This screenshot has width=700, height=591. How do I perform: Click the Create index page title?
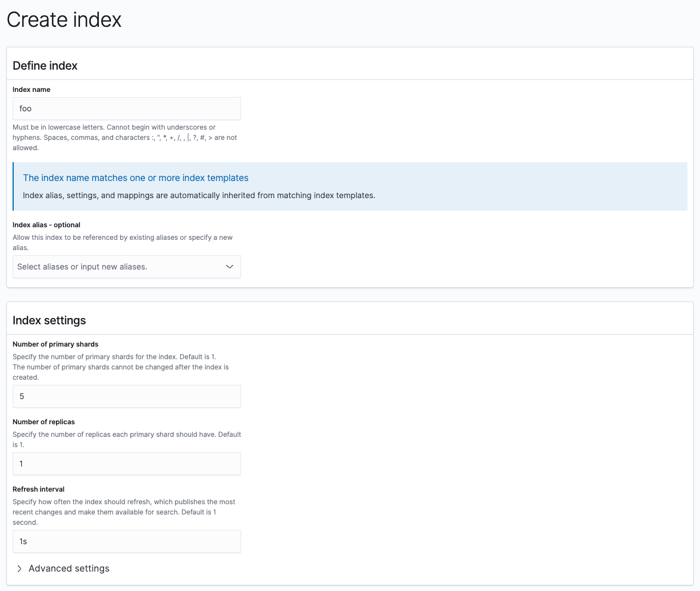pyautogui.click(x=63, y=19)
